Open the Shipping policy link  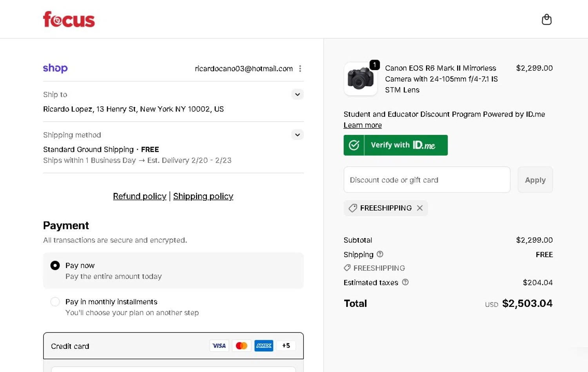(x=203, y=196)
